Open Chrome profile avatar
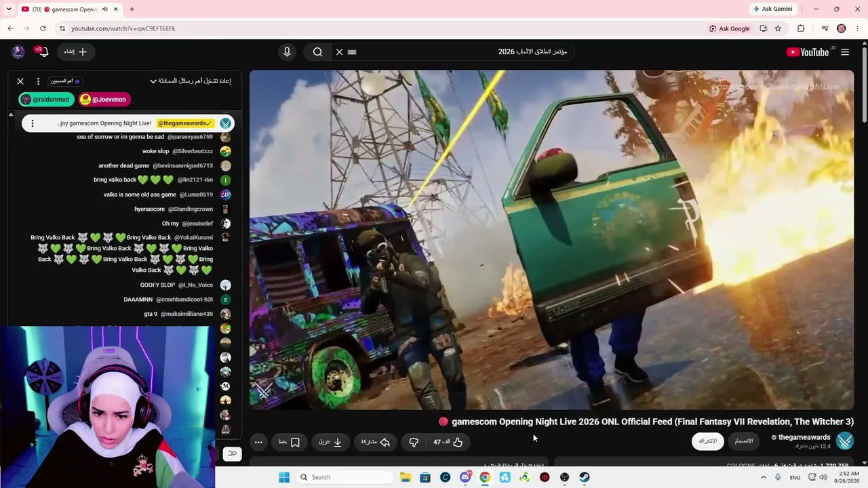The image size is (868, 488). coord(842,28)
